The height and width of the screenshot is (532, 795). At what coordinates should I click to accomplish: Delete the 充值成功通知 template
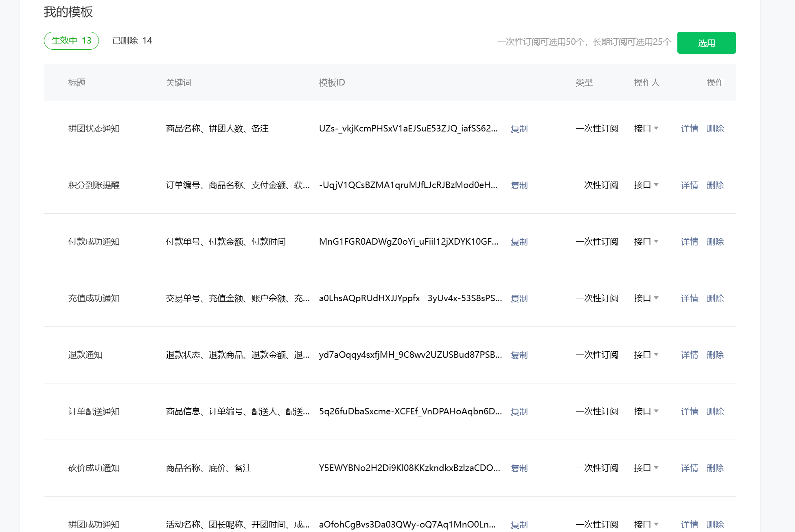(x=715, y=298)
